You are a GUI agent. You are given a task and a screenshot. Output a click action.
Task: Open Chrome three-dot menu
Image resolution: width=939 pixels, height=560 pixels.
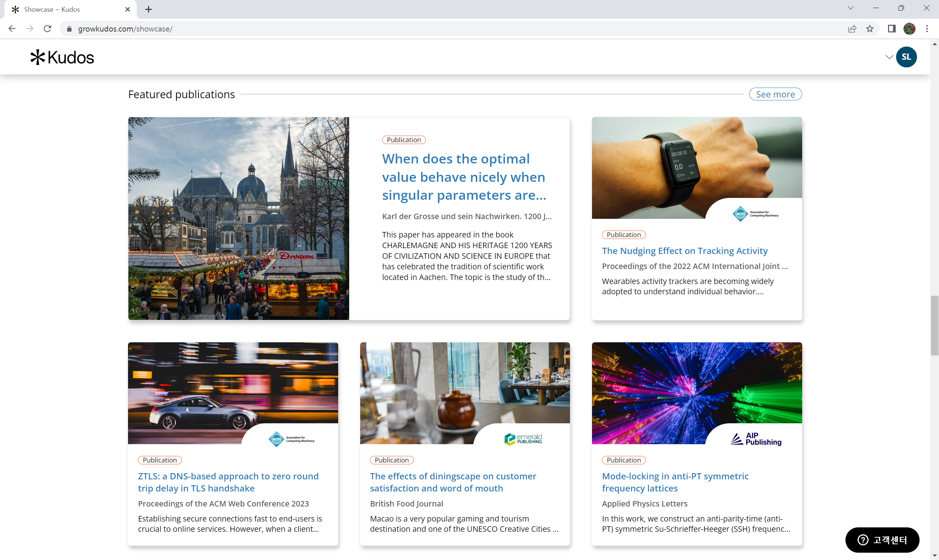pos(927,29)
